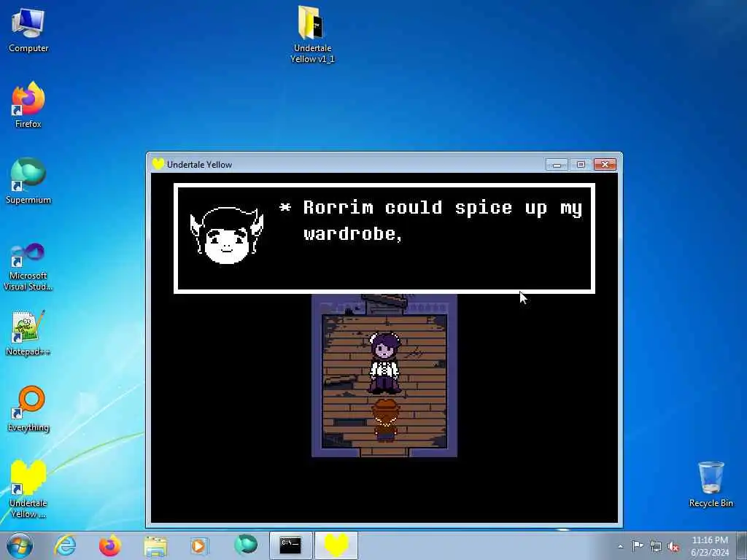Open Windows Media Player from taskbar

[x=199, y=545]
